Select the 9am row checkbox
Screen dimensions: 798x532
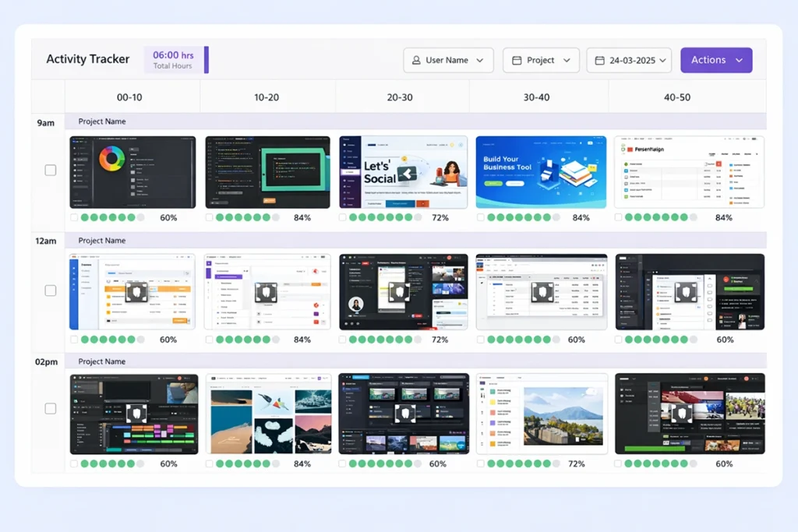pos(51,170)
